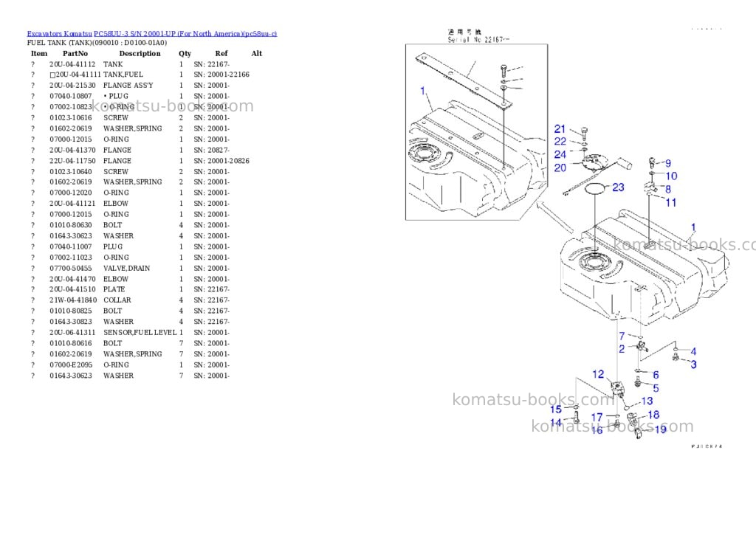The height and width of the screenshot is (535, 756).
Task: Click callout number 5 in diagram
Action: pos(656,388)
